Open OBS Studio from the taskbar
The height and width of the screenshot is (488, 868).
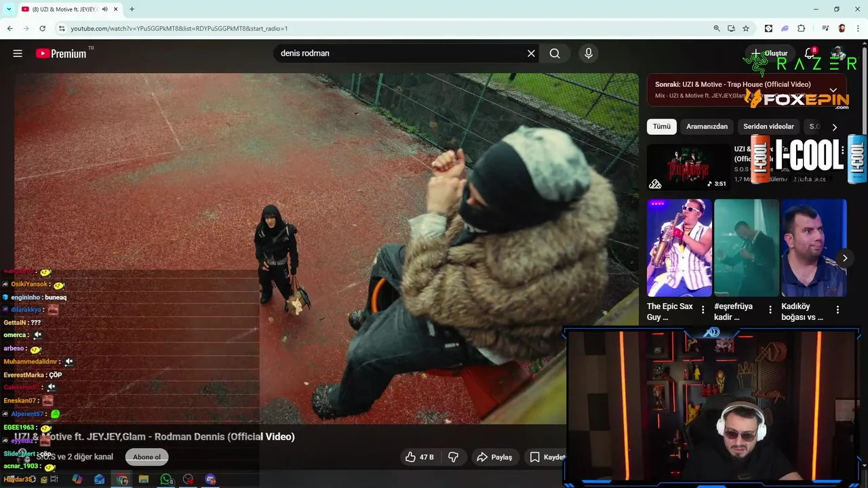pos(188,479)
